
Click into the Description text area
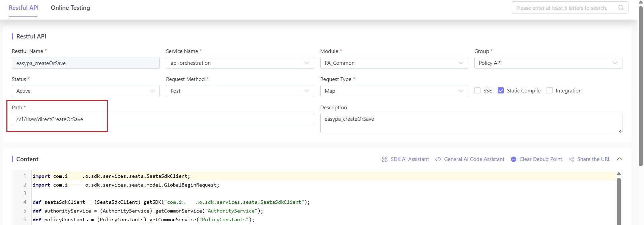pyautogui.click(x=471, y=123)
